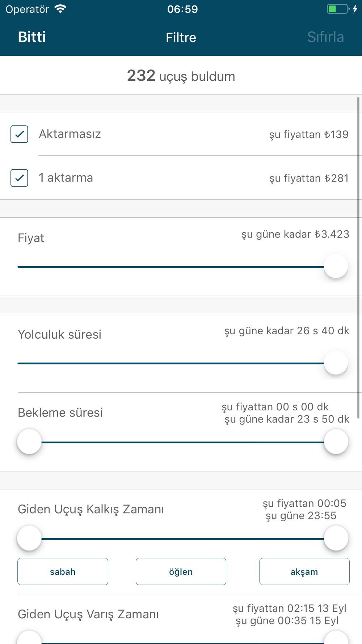
Task: Tap the Wi-Fi status icon
Action: pos(60,9)
